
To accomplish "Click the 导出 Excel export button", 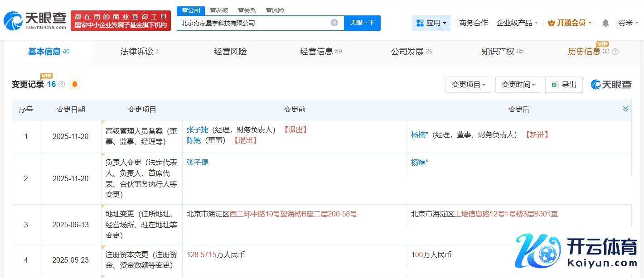I will click(x=564, y=85).
